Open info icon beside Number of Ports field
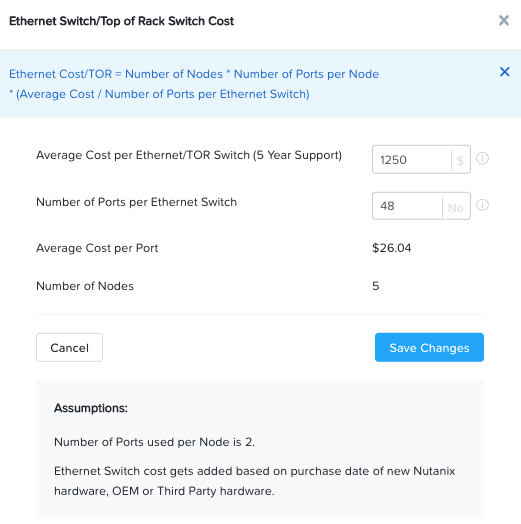The image size is (521, 524). point(482,205)
